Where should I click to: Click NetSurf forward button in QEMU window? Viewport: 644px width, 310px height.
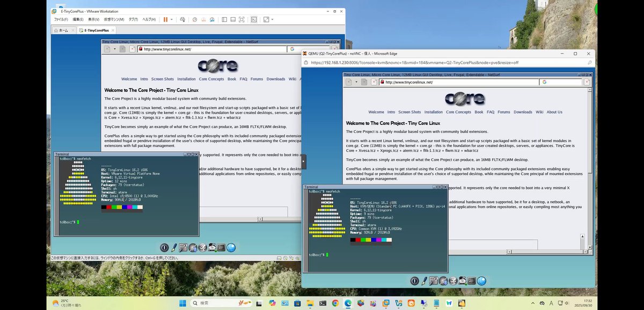coord(364,82)
